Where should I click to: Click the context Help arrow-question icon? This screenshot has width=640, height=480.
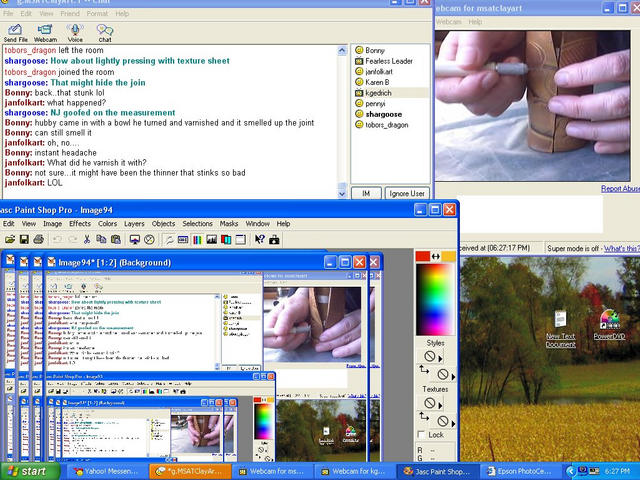(260, 240)
